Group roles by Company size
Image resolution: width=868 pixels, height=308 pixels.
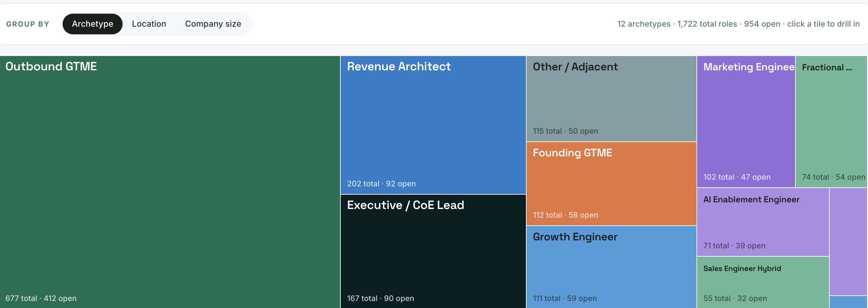213,24
